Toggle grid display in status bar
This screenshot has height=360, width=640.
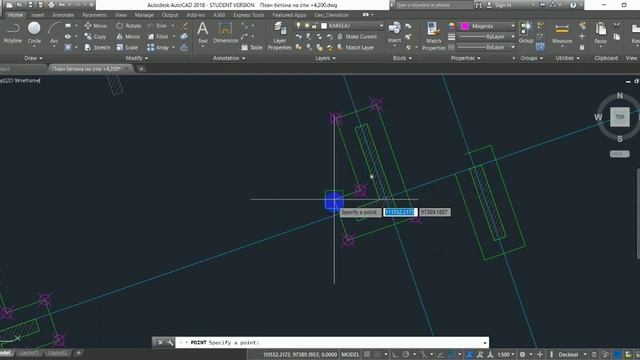pyautogui.click(x=367, y=354)
